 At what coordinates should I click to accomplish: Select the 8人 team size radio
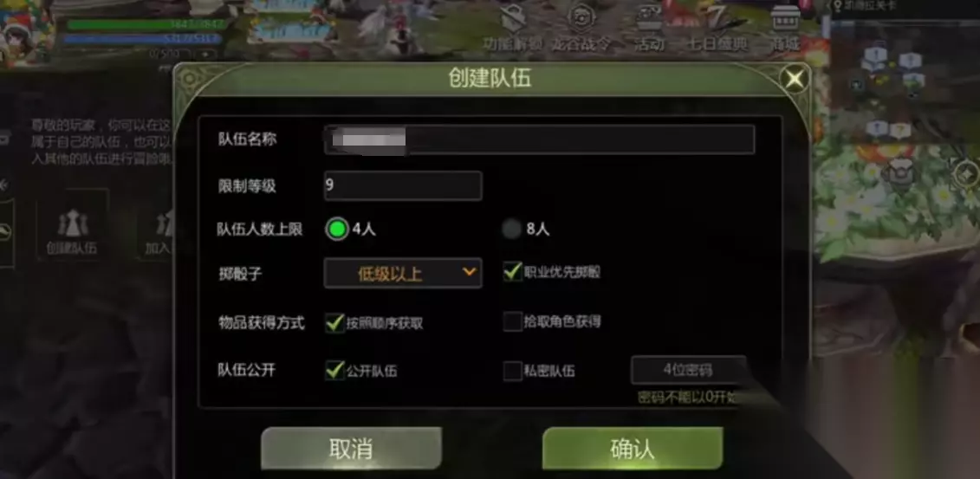(511, 230)
